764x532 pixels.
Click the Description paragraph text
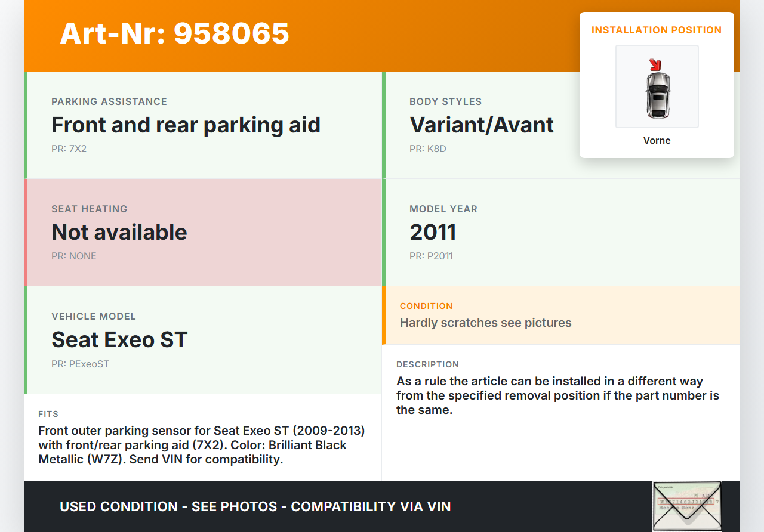click(557, 395)
